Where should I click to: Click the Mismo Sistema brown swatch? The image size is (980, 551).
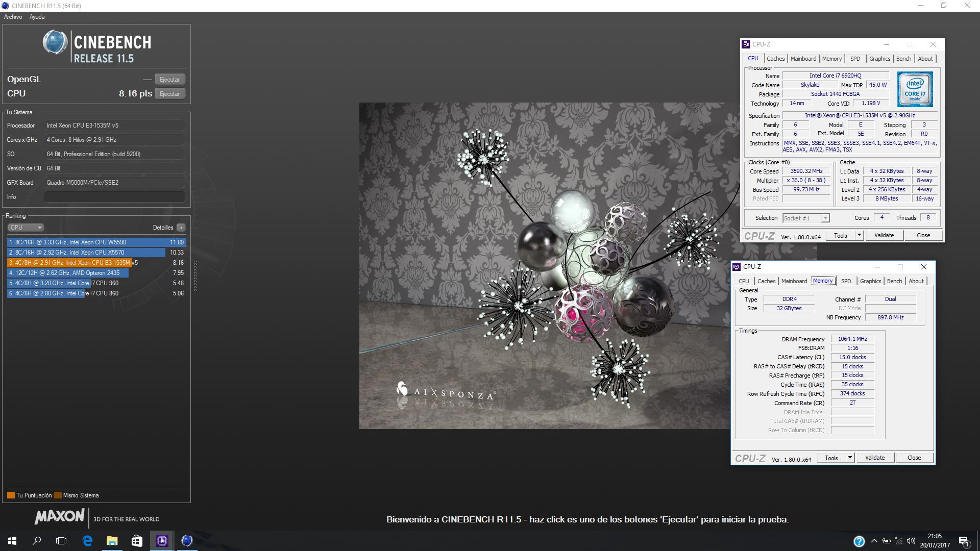pyautogui.click(x=58, y=495)
